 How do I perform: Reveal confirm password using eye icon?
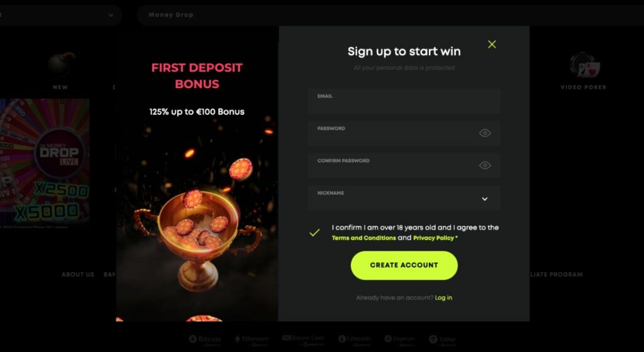click(x=485, y=165)
